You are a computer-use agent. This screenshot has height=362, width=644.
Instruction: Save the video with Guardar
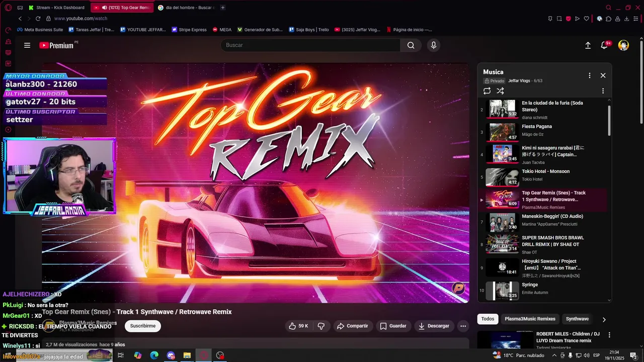[393, 326]
